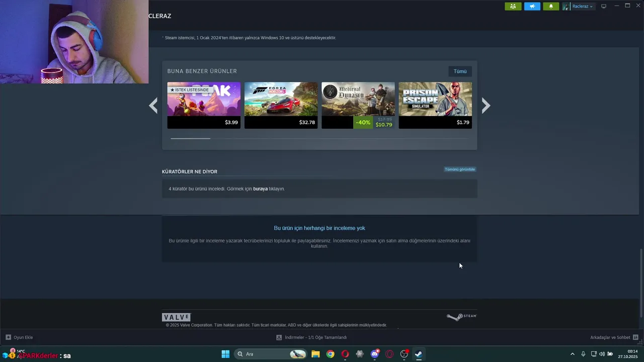Open the İndirmeler downloads status

315,337
